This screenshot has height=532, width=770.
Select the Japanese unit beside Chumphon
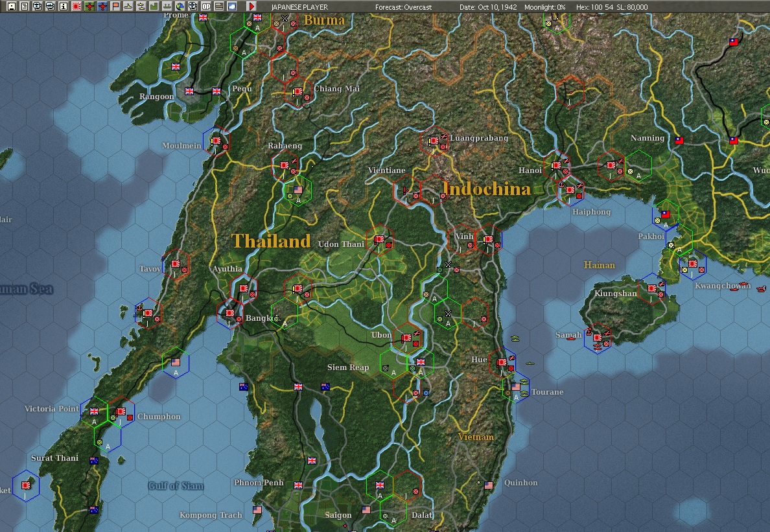pos(121,411)
